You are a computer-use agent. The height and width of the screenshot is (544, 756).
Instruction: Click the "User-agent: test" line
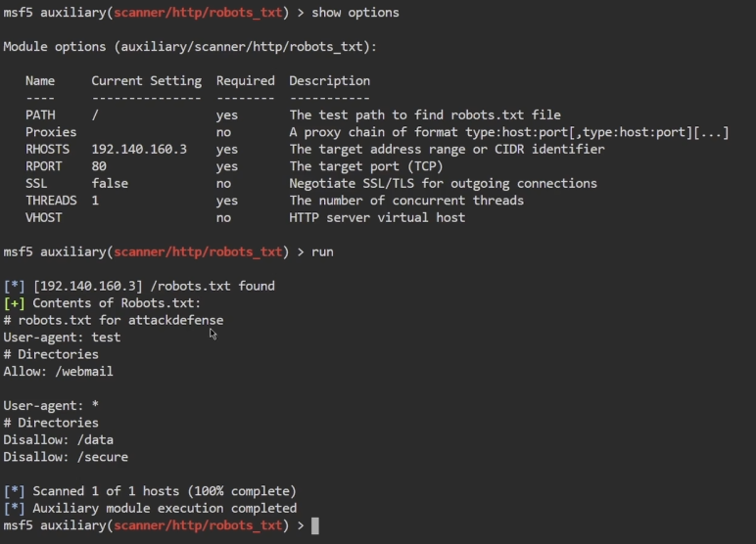[x=62, y=338]
